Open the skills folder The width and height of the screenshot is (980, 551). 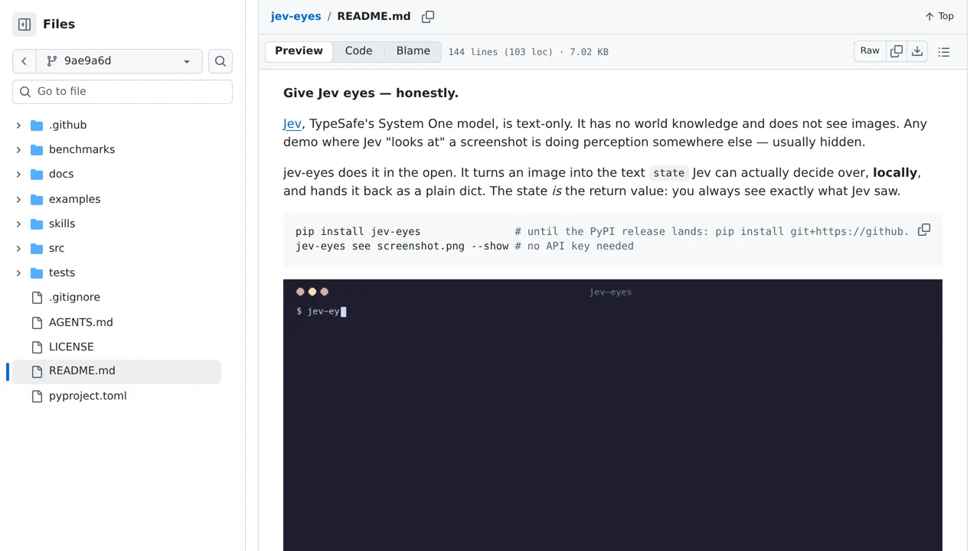pyautogui.click(x=62, y=223)
